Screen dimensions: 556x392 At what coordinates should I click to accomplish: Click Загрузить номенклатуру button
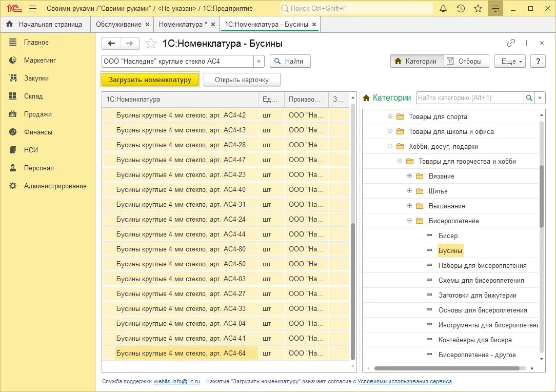coord(150,80)
